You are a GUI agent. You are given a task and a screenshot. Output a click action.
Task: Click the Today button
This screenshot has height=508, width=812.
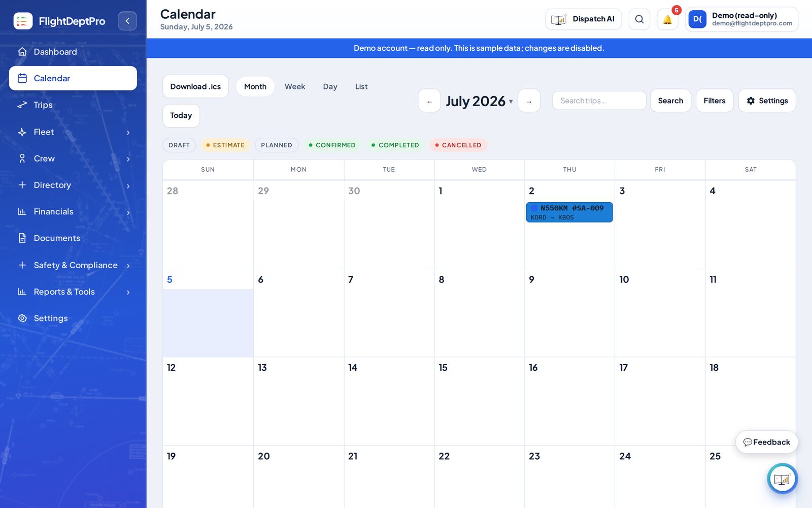tap(181, 116)
